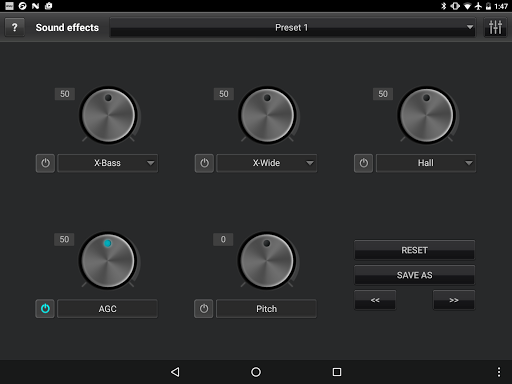
Task: Turn on the Hall reverb power toggle
Action: 363,163
